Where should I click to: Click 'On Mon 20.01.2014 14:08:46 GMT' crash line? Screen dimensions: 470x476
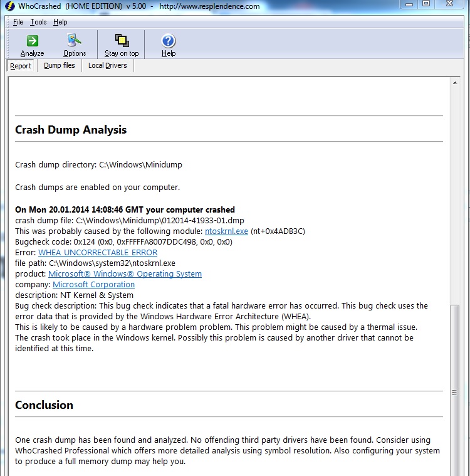(x=125, y=209)
